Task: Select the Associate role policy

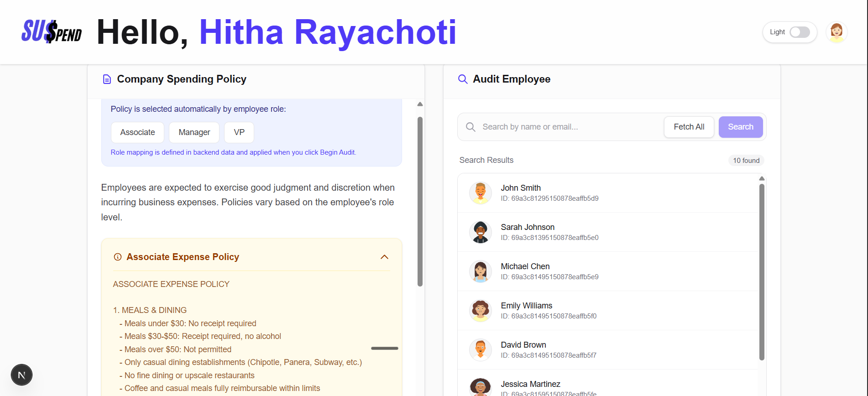Action: tap(137, 132)
